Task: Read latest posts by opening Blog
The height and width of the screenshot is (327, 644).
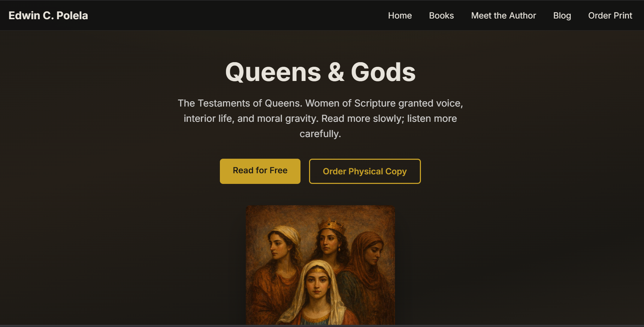Action: click(x=561, y=16)
